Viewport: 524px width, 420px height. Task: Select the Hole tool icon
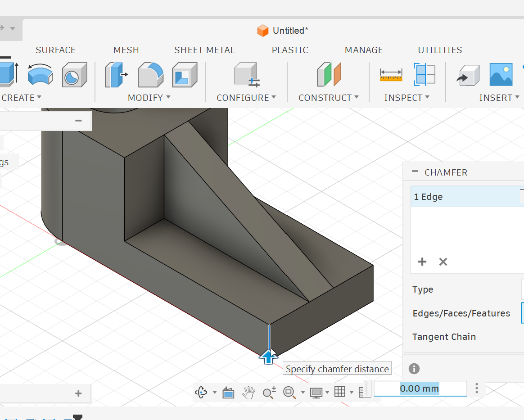point(75,75)
